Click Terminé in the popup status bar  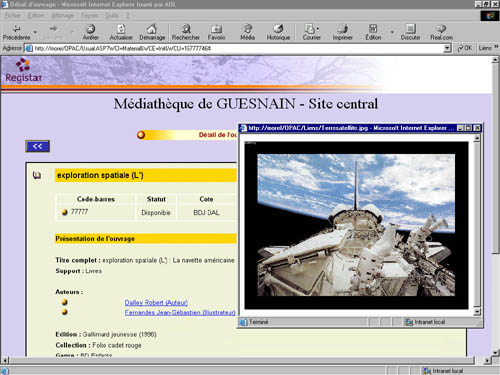point(258,322)
